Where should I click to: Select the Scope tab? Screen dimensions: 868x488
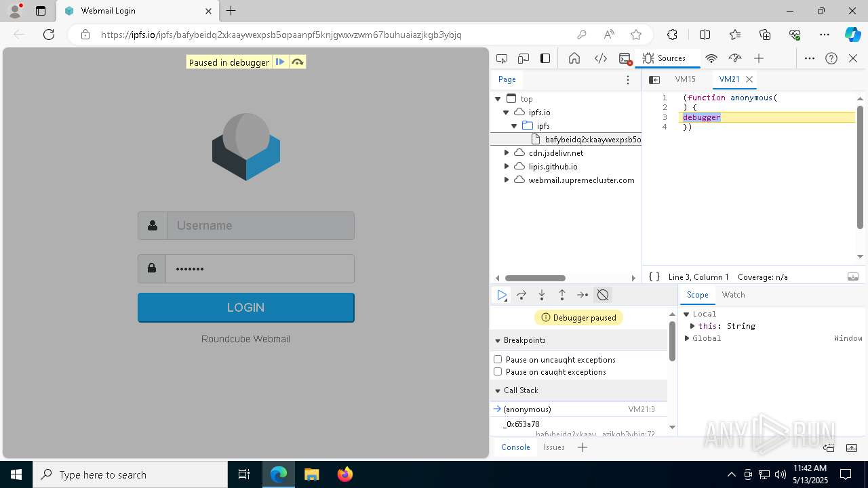point(698,295)
